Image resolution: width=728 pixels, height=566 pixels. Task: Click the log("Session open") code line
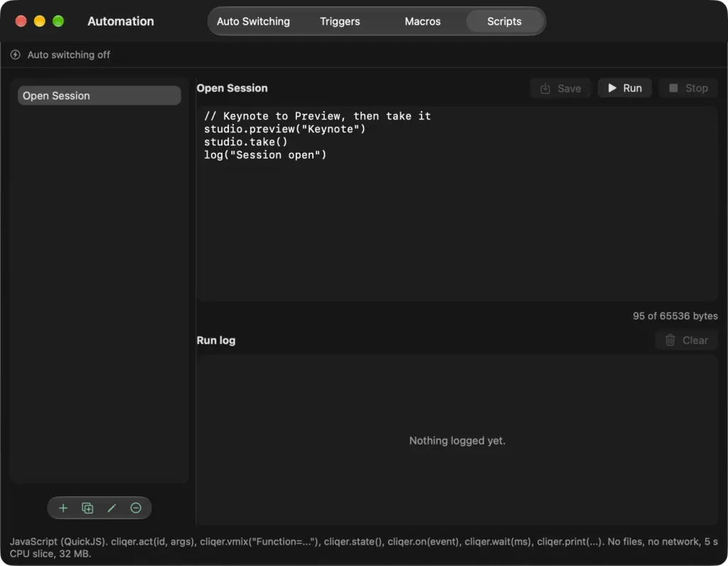point(265,155)
